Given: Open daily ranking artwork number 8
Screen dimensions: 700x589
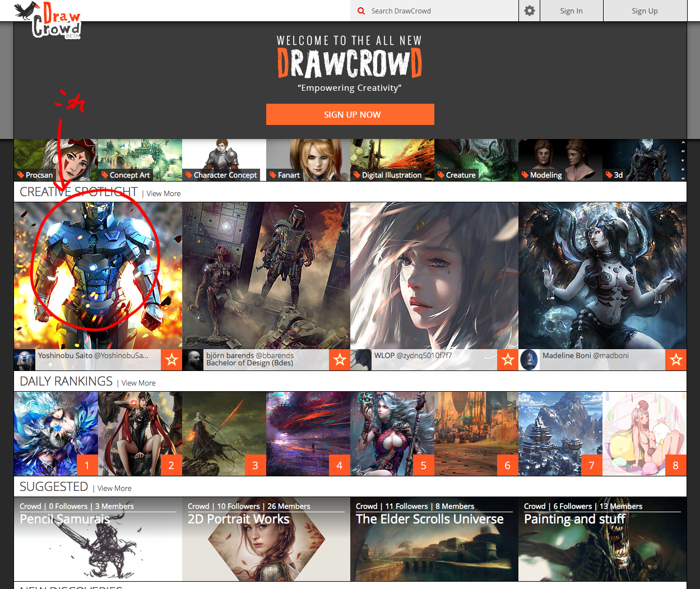Looking at the screenshot, I should (645, 434).
